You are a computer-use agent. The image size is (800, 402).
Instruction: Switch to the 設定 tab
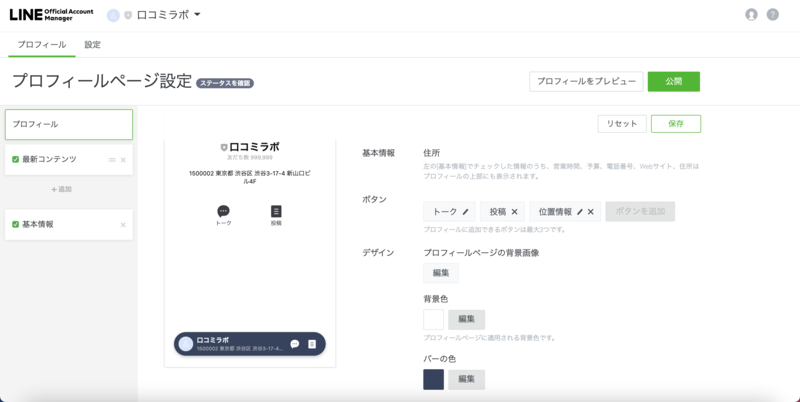coord(93,44)
